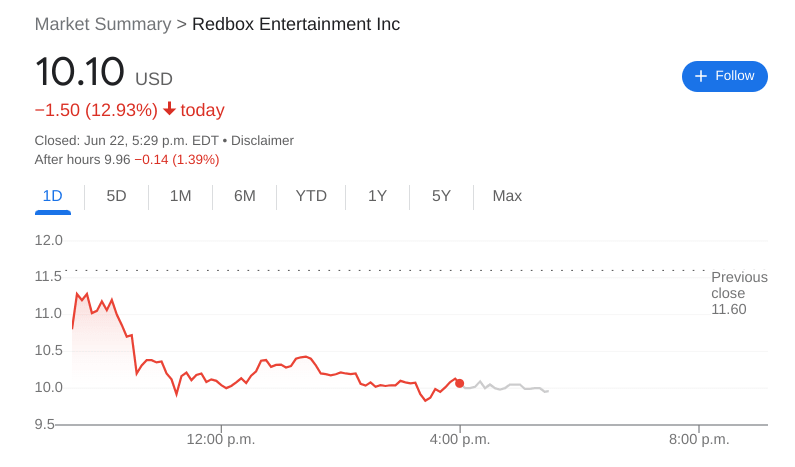Switch to the 5D tab
Screen dimensions: 795x467
click(116, 196)
